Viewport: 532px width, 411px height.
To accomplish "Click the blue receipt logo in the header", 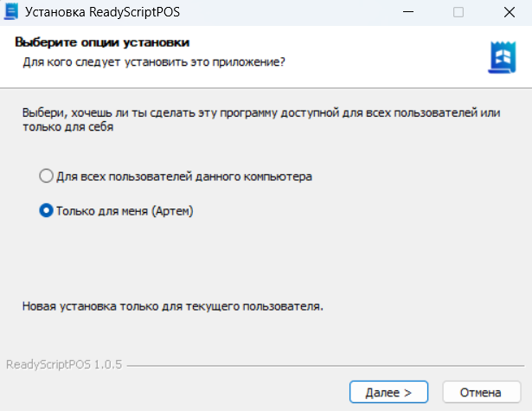I will pos(502,57).
